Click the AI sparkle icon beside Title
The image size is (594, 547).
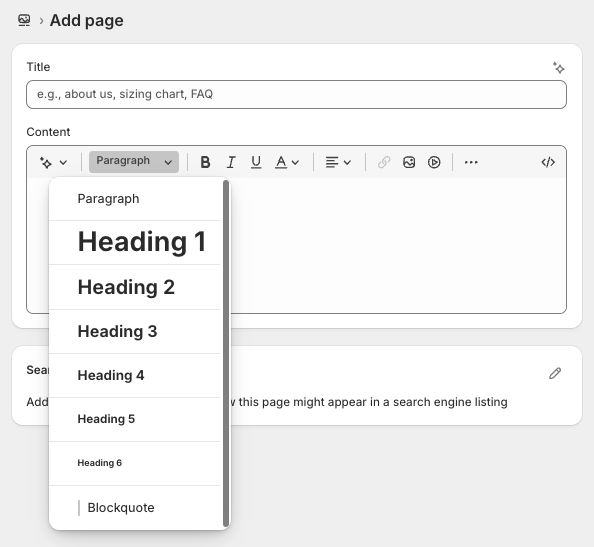pyautogui.click(x=558, y=68)
